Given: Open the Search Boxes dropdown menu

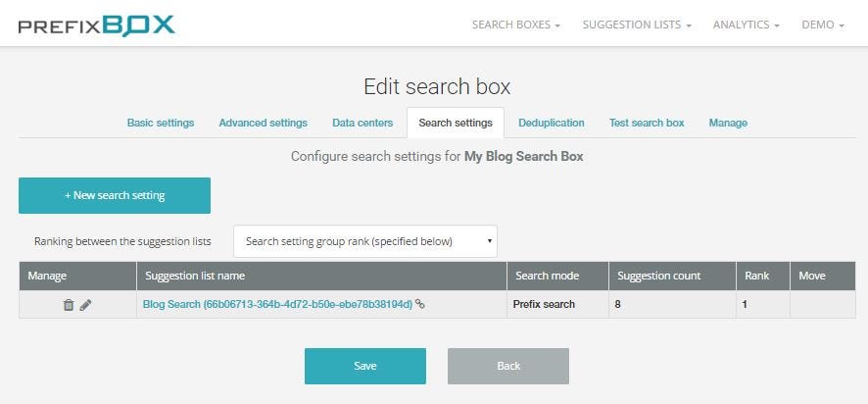Looking at the screenshot, I should 516,25.
